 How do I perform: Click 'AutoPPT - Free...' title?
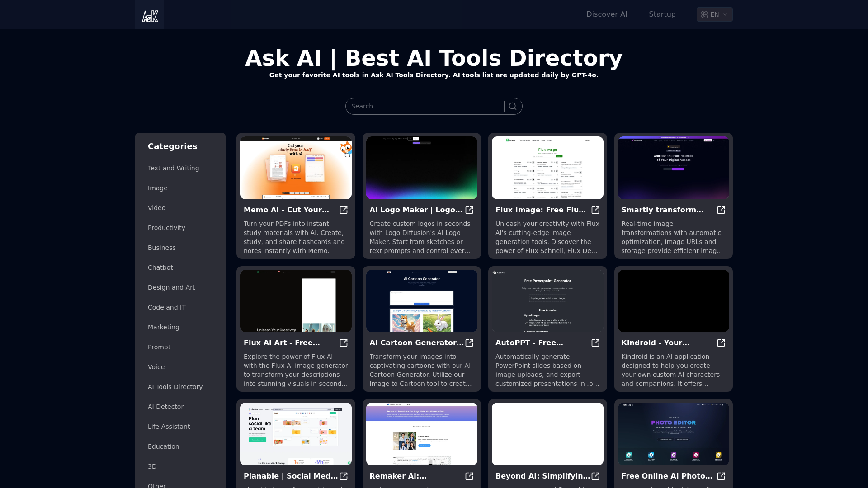click(x=529, y=343)
